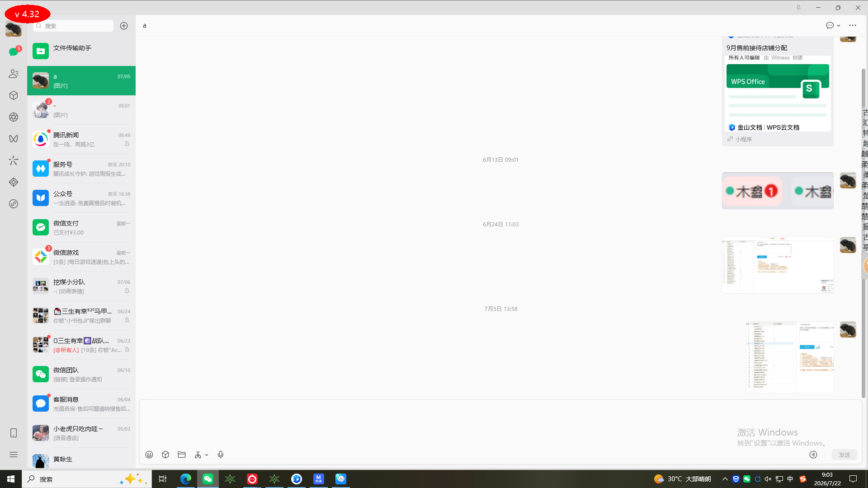Click your profile avatar at the top left
Viewport: 868px width, 488px height.
pos(14,29)
